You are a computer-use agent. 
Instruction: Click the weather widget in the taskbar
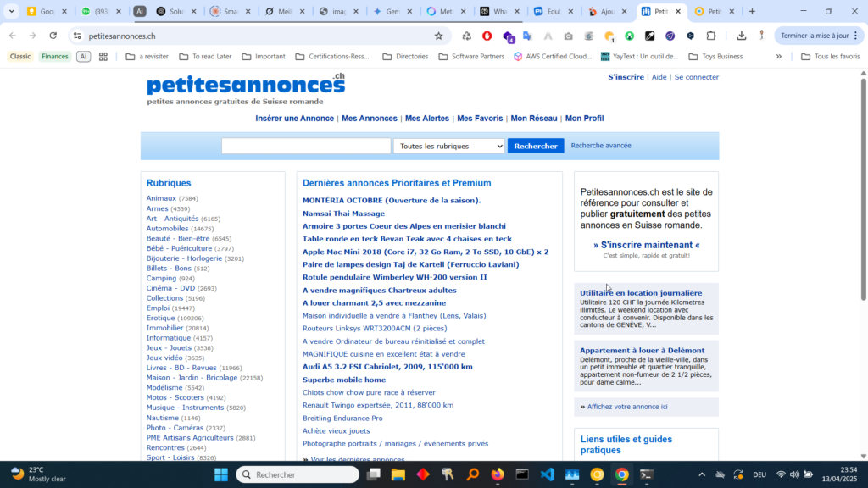[x=39, y=474]
